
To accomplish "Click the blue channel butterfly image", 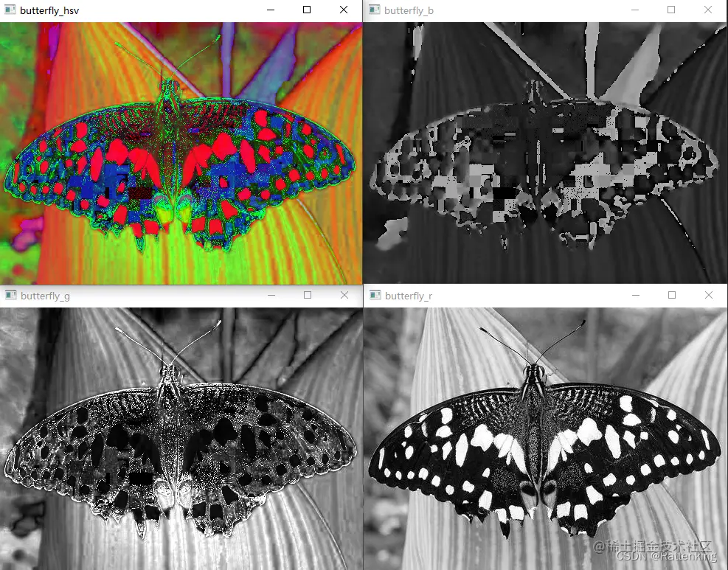I will (x=545, y=153).
